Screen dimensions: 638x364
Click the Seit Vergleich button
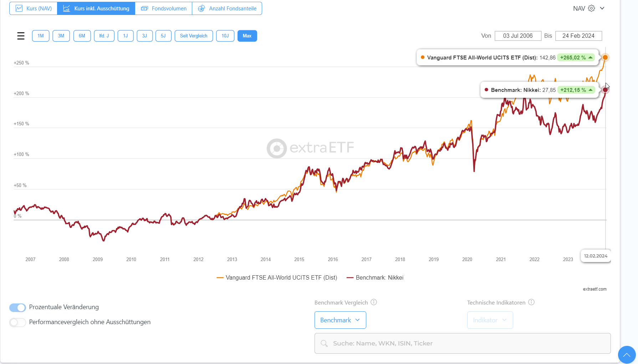click(194, 36)
